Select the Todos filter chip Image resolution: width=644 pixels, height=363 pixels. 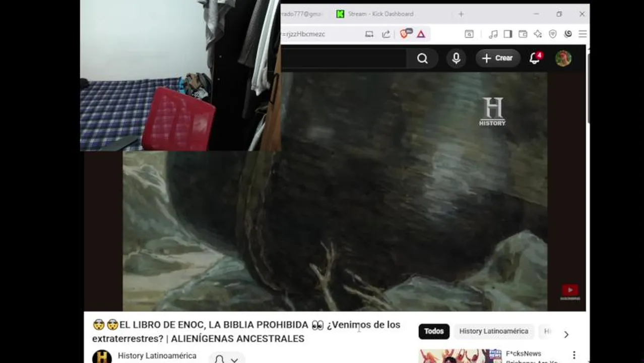click(x=434, y=331)
